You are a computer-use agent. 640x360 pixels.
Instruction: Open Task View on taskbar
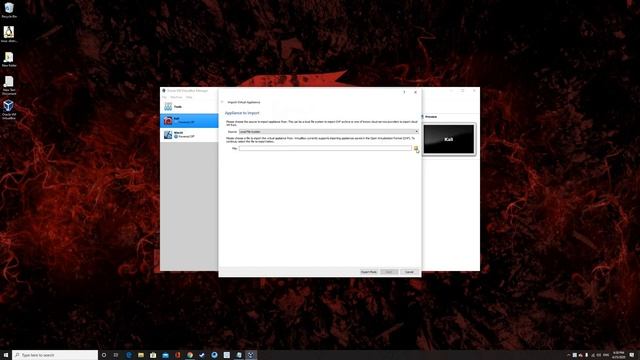click(116, 355)
